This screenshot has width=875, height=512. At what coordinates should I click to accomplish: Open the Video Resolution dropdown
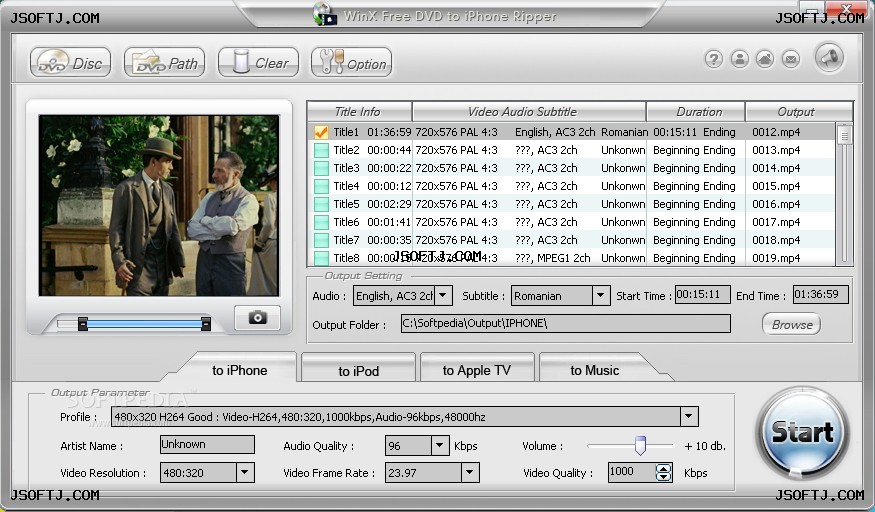(x=244, y=472)
